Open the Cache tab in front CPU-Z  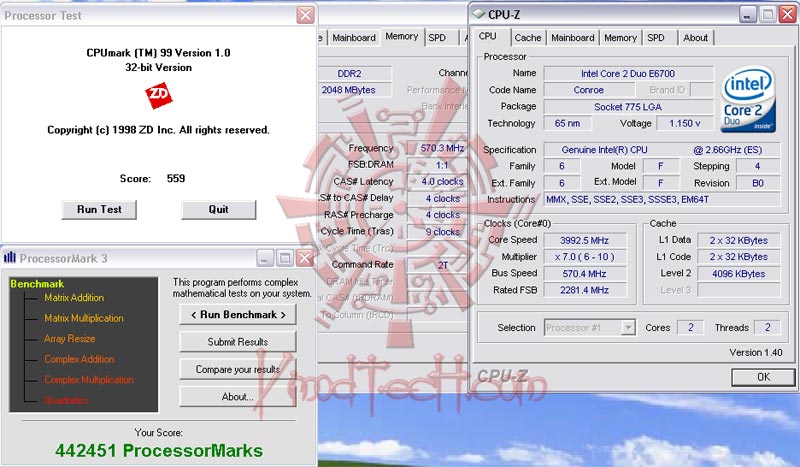tap(528, 38)
